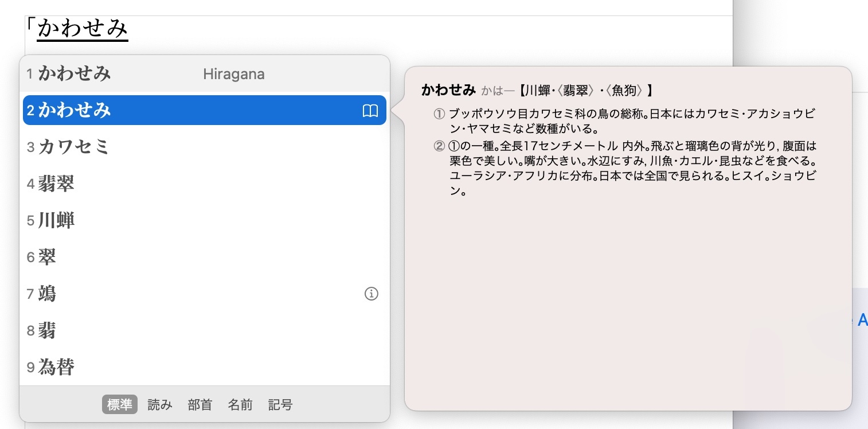868x429 pixels.
Task: Click the かわせみ headword in dictionary popup
Action: (x=448, y=90)
